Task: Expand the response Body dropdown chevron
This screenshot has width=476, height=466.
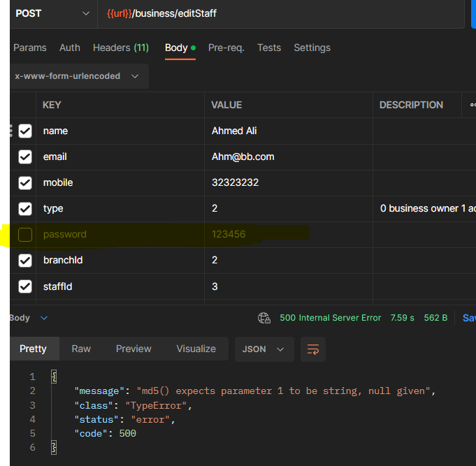Action: point(44,318)
